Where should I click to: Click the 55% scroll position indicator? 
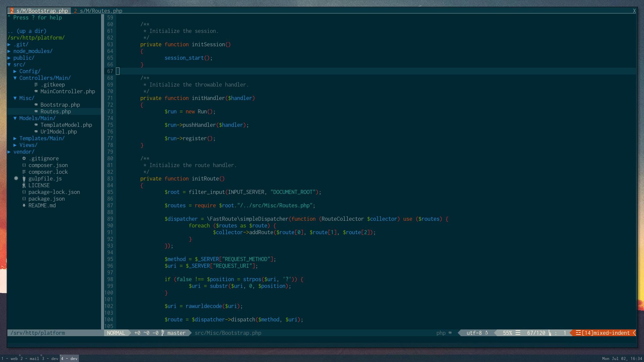[x=508, y=333]
